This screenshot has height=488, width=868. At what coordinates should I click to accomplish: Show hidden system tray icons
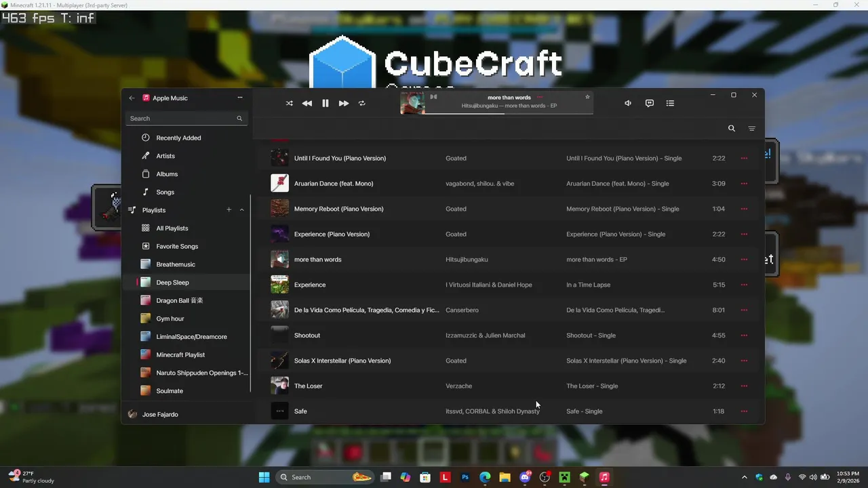pyautogui.click(x=745, y=477)
